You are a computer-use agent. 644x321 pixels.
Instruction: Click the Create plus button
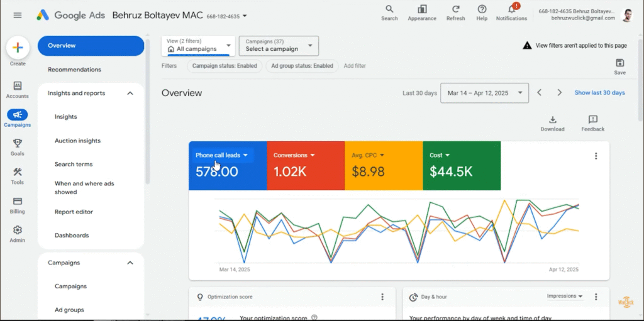point(18,48)
